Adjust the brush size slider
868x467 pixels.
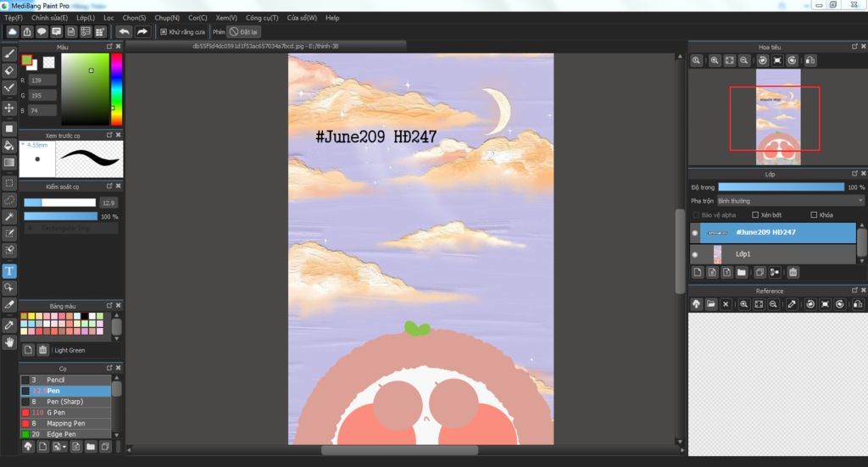[60, 203]
